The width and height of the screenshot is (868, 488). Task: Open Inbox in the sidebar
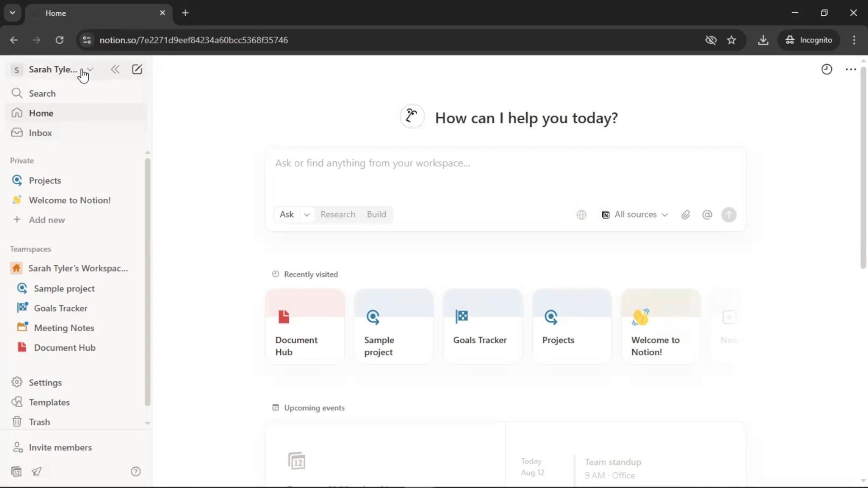(40, 133)
